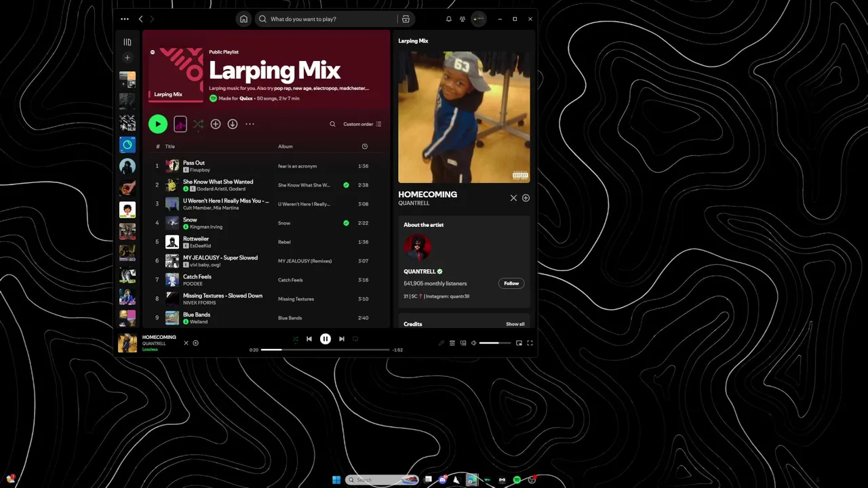Screen dimensions: 868x488
Task: Toggle repeat in the player bar
Action: [x=355, y=339]
